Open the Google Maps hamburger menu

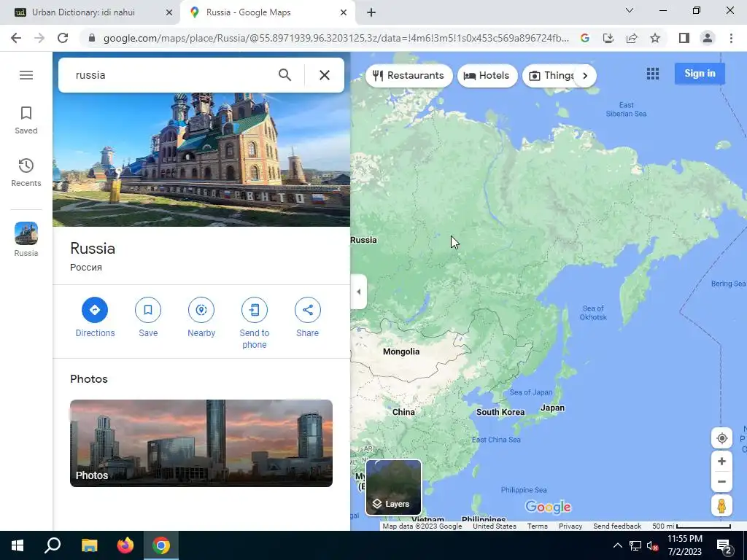[26, 75]
